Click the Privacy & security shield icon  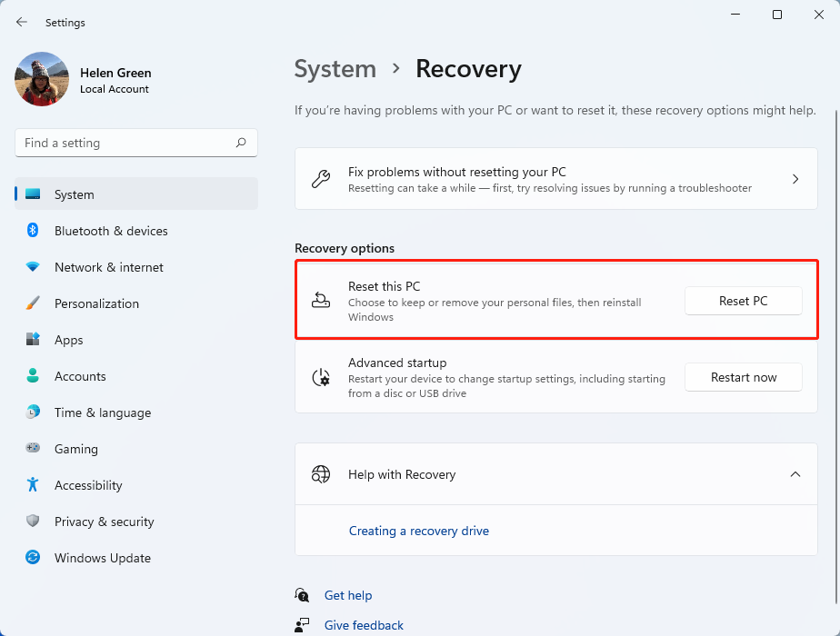click(33, 521)
